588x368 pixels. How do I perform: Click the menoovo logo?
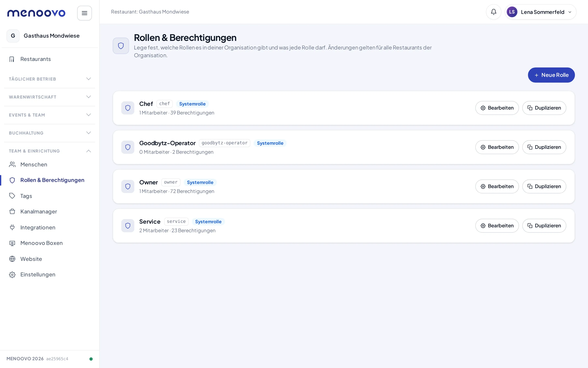(x=36, y=13)
